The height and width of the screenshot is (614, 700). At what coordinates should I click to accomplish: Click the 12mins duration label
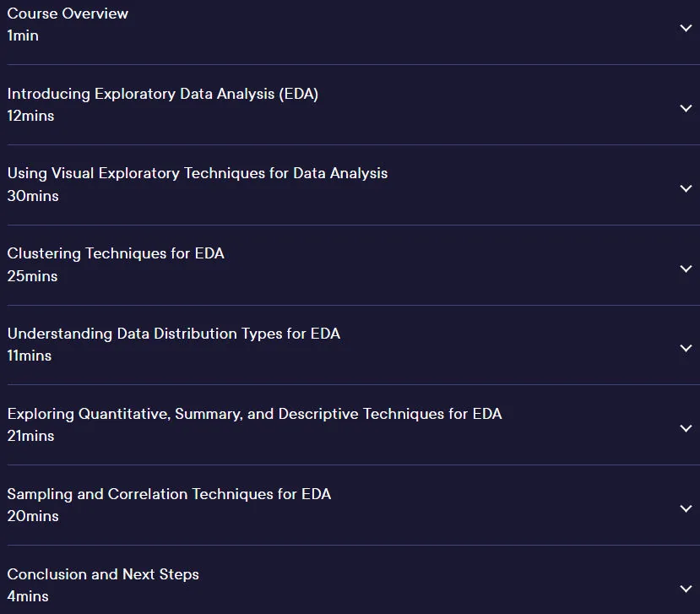[30, 116]
